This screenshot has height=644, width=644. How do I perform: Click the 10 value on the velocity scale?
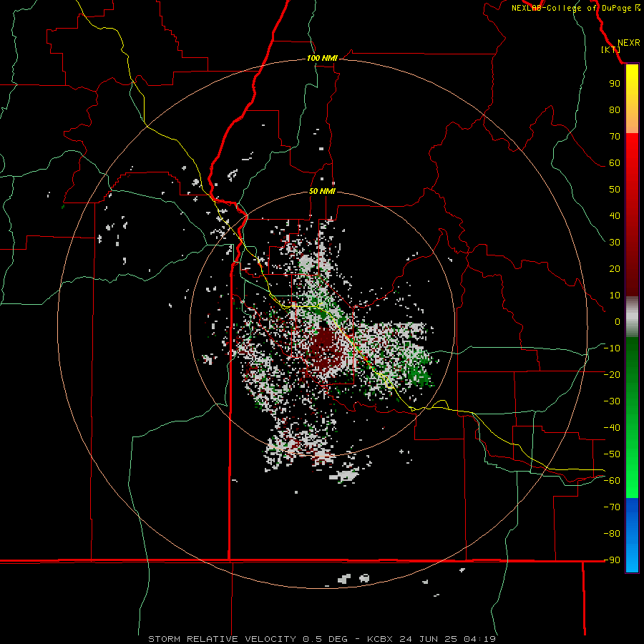coord(615,296)
